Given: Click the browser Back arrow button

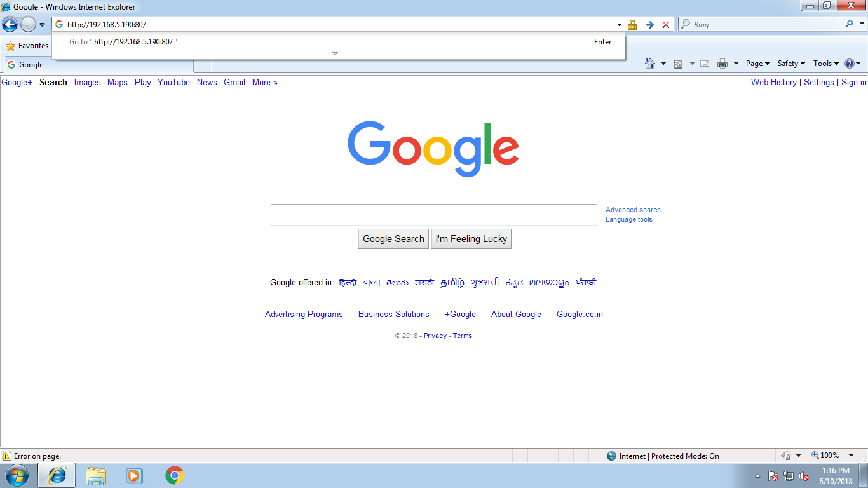Looking at the screenshot, I should click(x=10, y=25).
